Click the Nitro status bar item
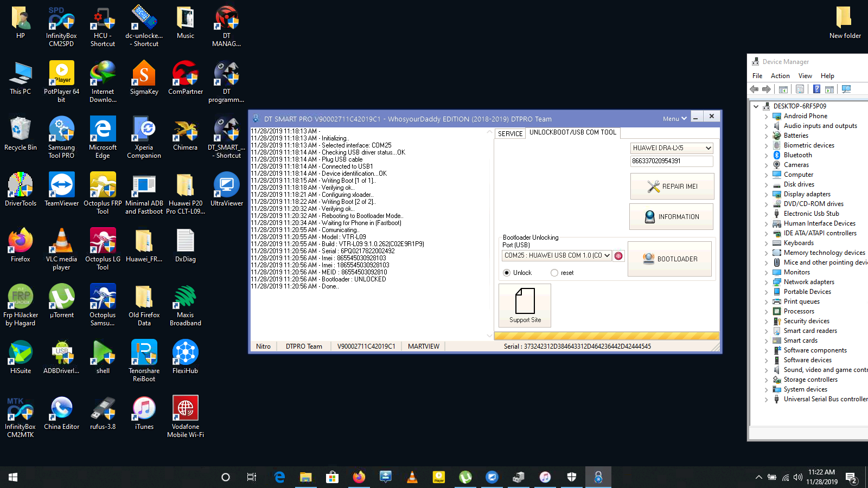Image resolution: width=868 pixels, height=488 pixels. click(263, 346)
